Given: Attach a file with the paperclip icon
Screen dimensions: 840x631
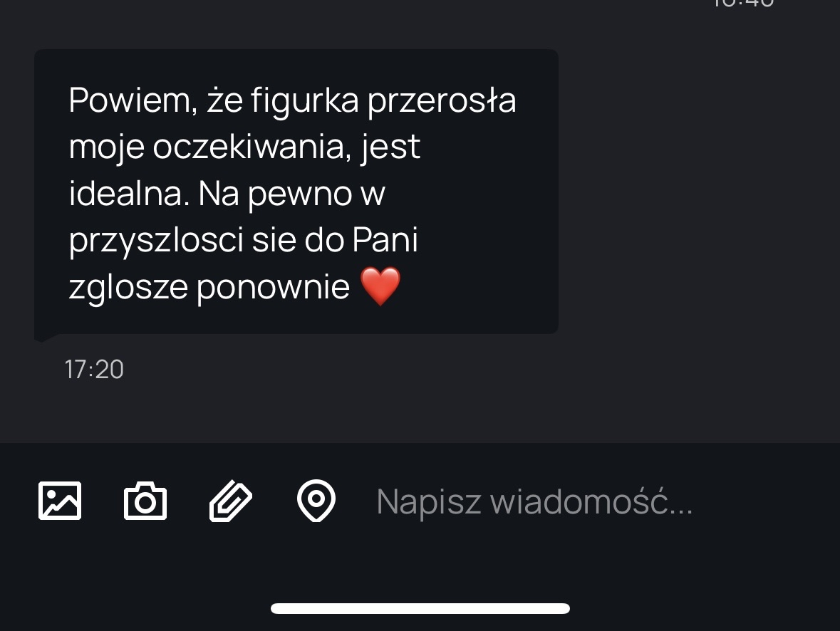Looking at the screenshot, I should point(230,501).
